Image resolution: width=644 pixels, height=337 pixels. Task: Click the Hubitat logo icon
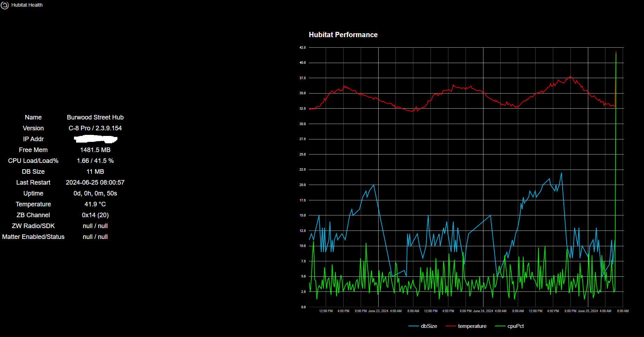5,5
